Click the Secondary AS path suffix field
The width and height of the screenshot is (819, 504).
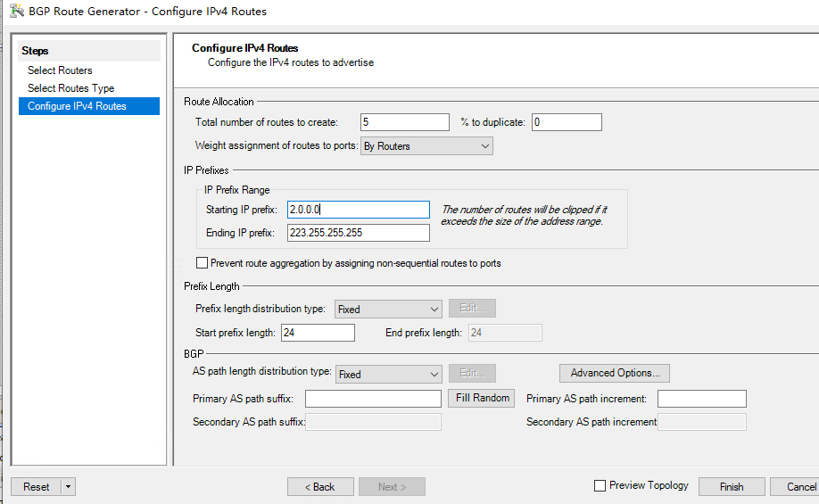click(373, 422)
